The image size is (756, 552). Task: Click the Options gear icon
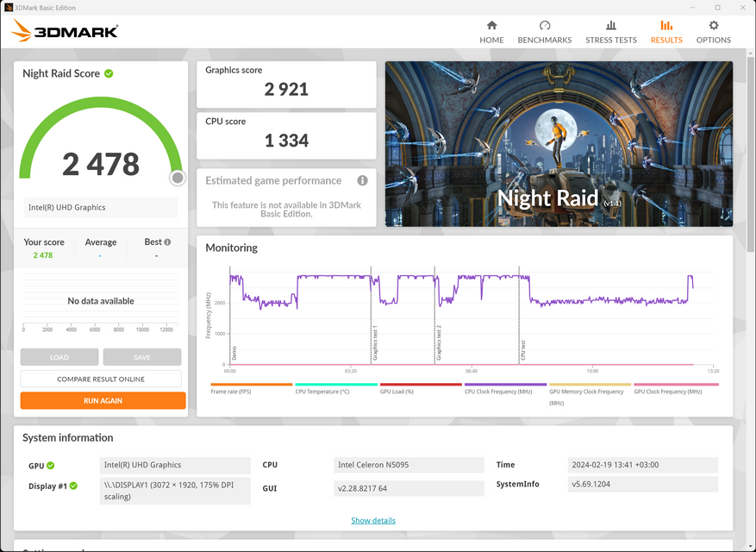coord(714,25)
